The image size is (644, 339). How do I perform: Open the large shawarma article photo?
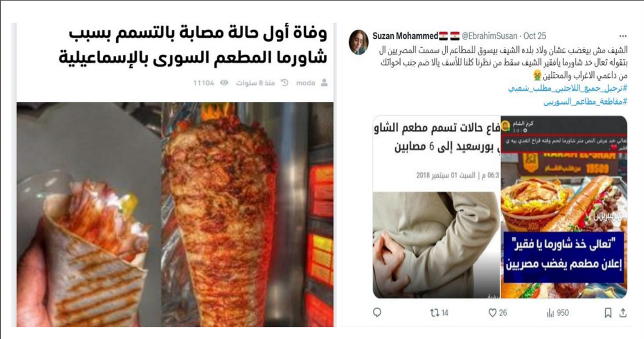click(x=175, y=214)
